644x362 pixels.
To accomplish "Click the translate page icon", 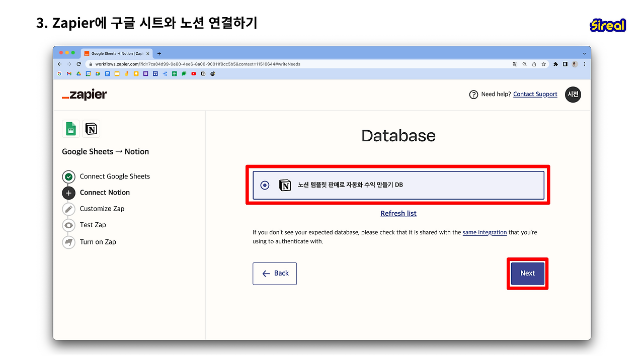I will pos(515,64).
